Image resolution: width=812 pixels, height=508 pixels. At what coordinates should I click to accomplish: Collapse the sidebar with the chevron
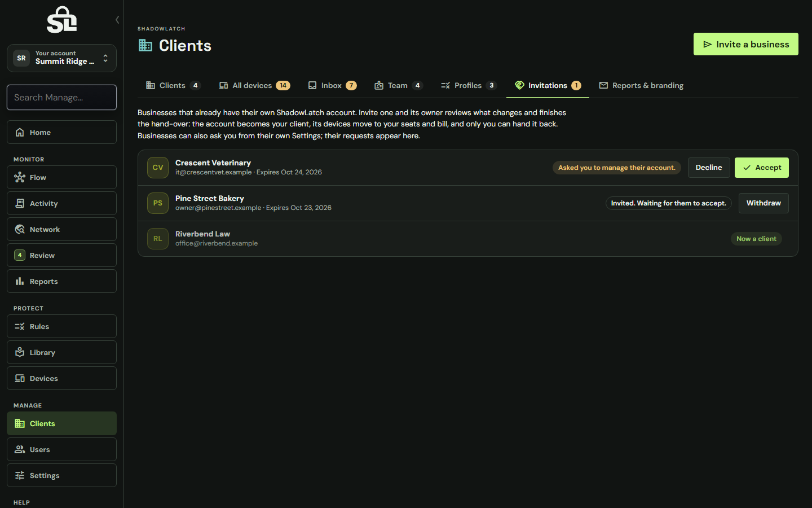pyautogui.click(x=117, y=20)
